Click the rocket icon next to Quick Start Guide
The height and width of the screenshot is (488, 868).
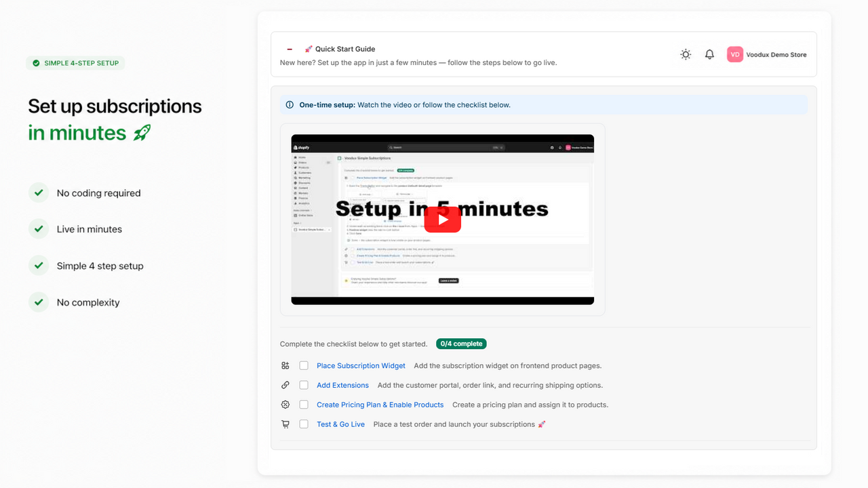[x=309, y=49]
